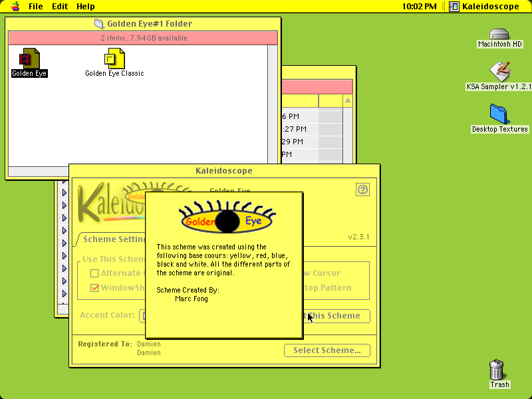This screenshot has height=399, width=532.
Task: Click the Golden Eye logo in the about box
Action: pyautogui.click(x=227, y=217)
